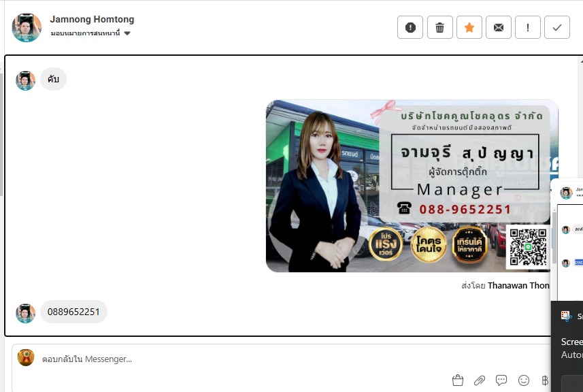Open the emoji picker smiley icon
Screen dimensions: 583x392
pyautogui.click(x=524, y=380)
